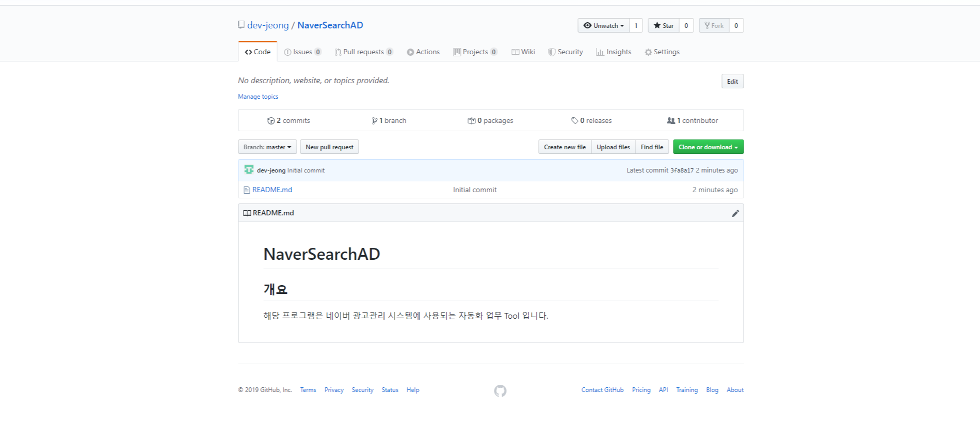Image resolution: width=980 pixels, height=423 pixels.
Task: Open the Blog footer link
Action: (712, 390)
